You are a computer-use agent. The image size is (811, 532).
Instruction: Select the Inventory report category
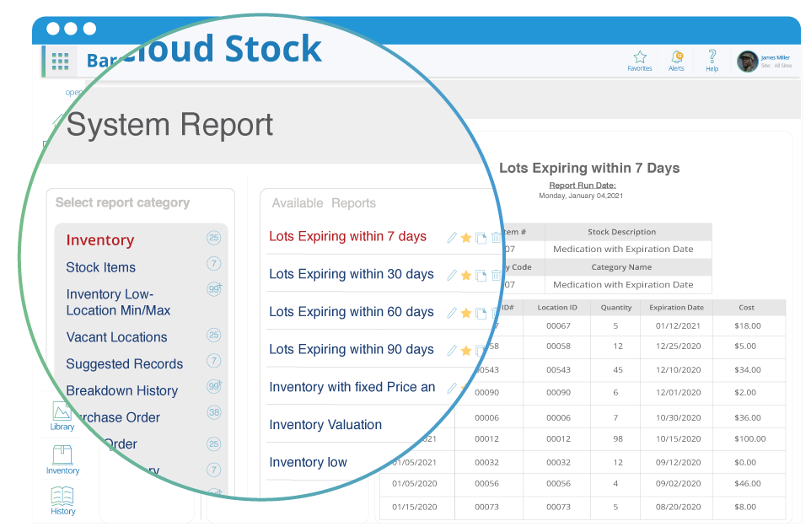100,240
